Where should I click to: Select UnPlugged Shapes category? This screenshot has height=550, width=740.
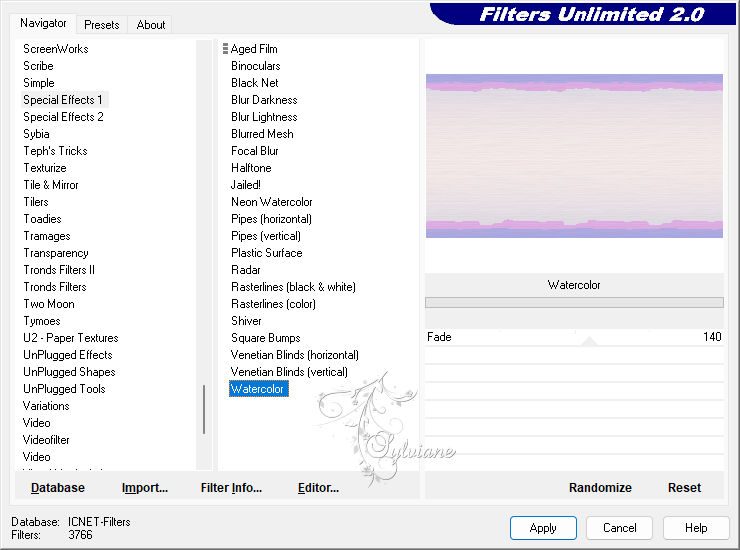click(69, 372)
